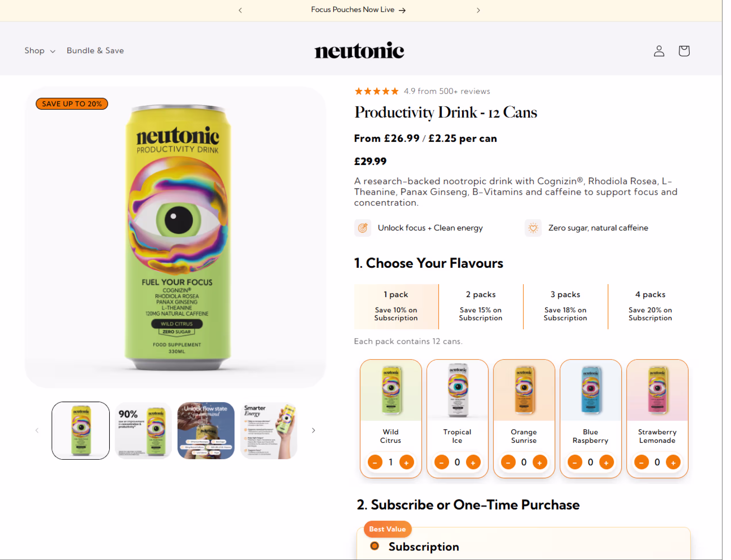
Task: Click the previous arrow on image carousel
Action: click(x=37, y=430)
